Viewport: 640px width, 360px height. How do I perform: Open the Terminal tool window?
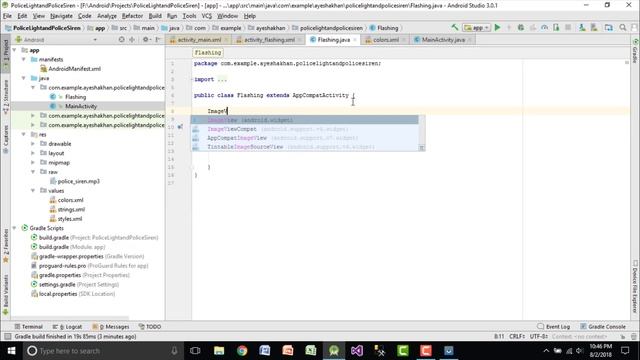[29, 327]
